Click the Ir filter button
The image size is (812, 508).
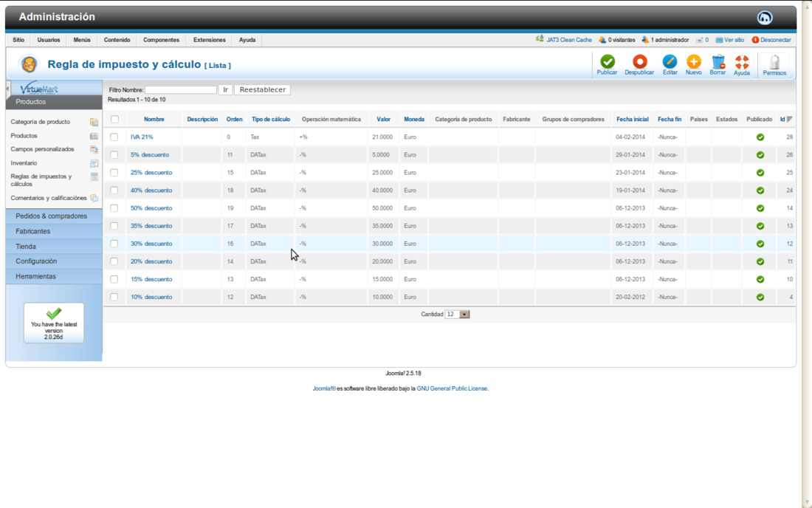(x=225, y=89)
